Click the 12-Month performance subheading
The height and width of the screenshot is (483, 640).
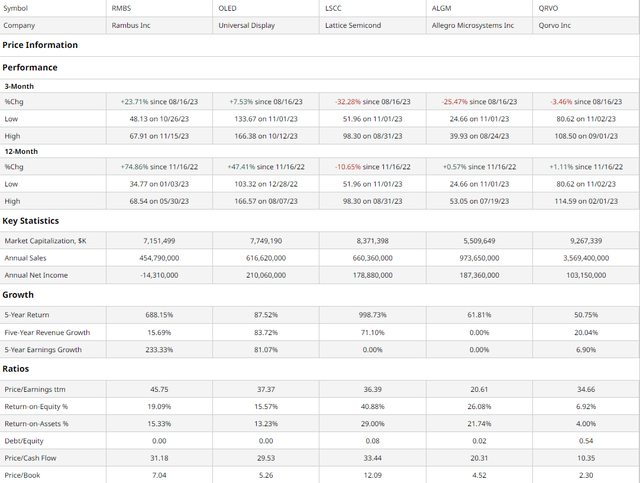pos(23,151)
